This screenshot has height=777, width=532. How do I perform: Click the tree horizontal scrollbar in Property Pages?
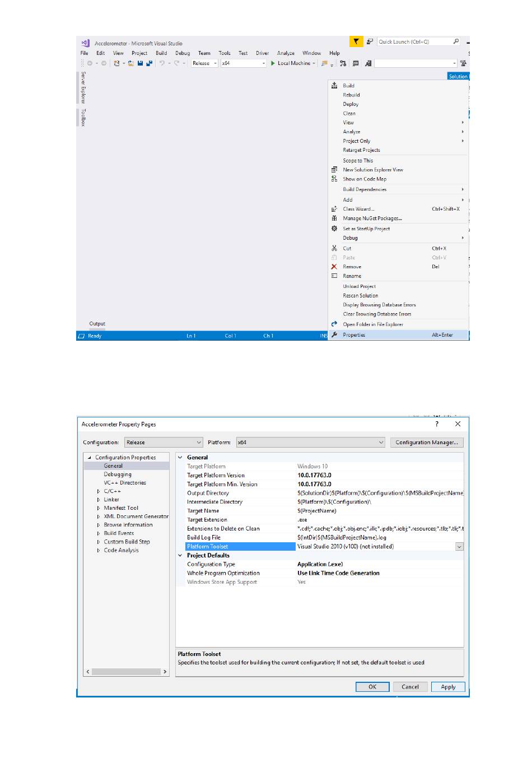pyautogui.click(x=127, y=672)
